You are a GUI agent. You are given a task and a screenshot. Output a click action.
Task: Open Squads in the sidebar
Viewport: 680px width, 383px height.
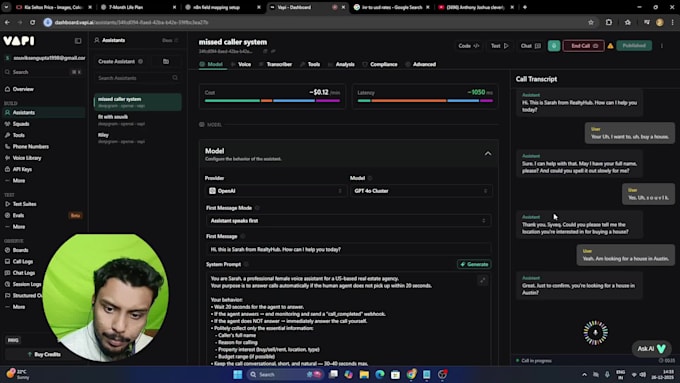[x=21, y=124]
